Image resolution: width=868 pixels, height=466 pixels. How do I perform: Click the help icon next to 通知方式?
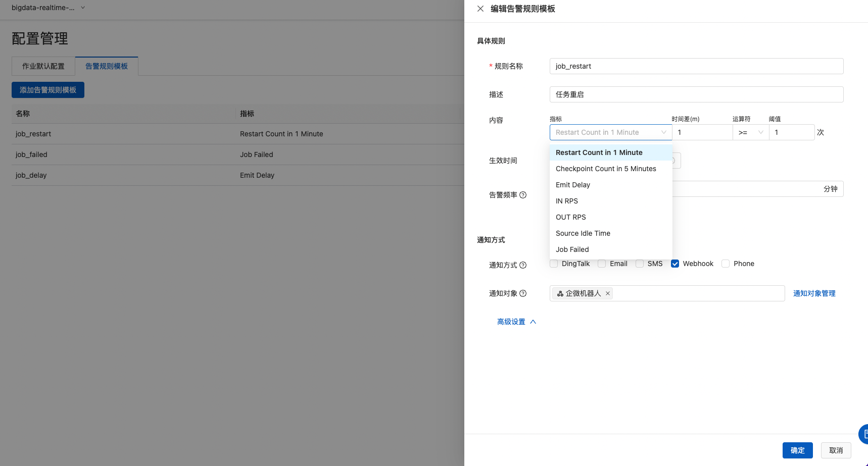coord(523,265)
